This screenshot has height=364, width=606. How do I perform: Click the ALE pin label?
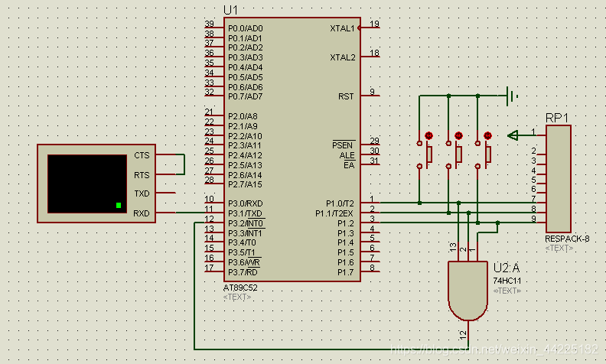point(347,155)
